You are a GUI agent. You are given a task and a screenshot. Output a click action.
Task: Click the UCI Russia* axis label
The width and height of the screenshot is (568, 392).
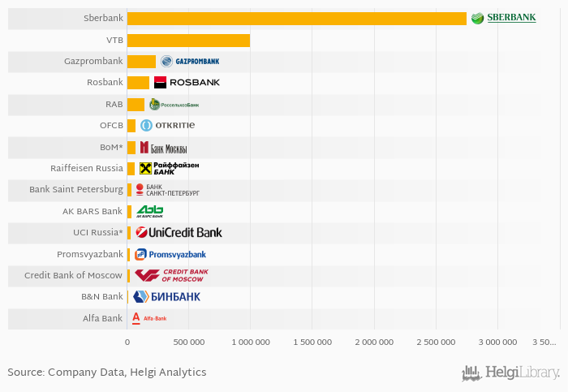click(x=98, y=232)
